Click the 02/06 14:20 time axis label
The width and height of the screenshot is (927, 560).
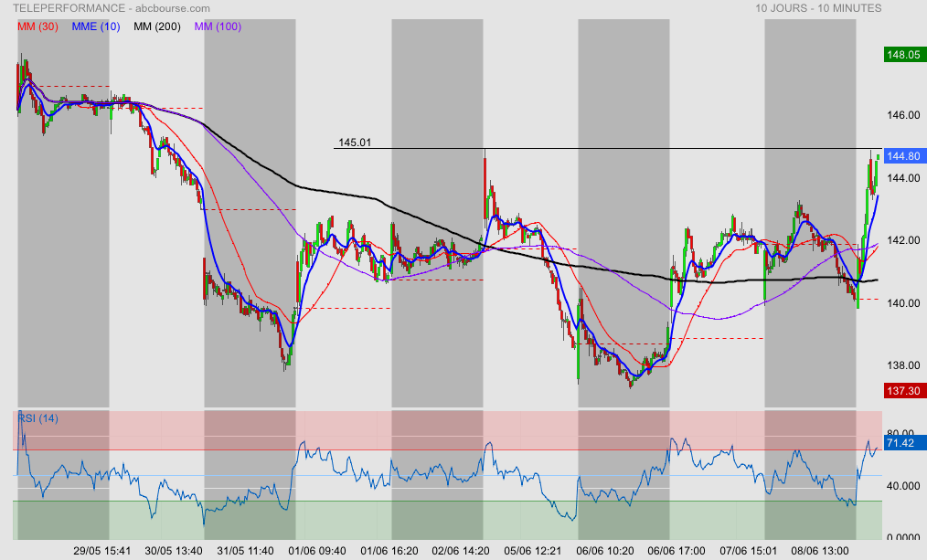click(461, 551)
